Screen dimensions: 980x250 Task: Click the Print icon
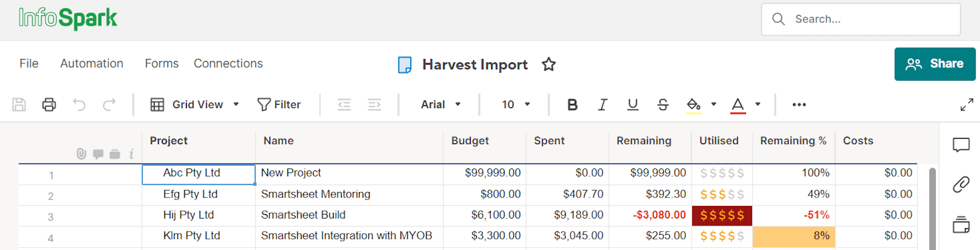click(49, 104)
